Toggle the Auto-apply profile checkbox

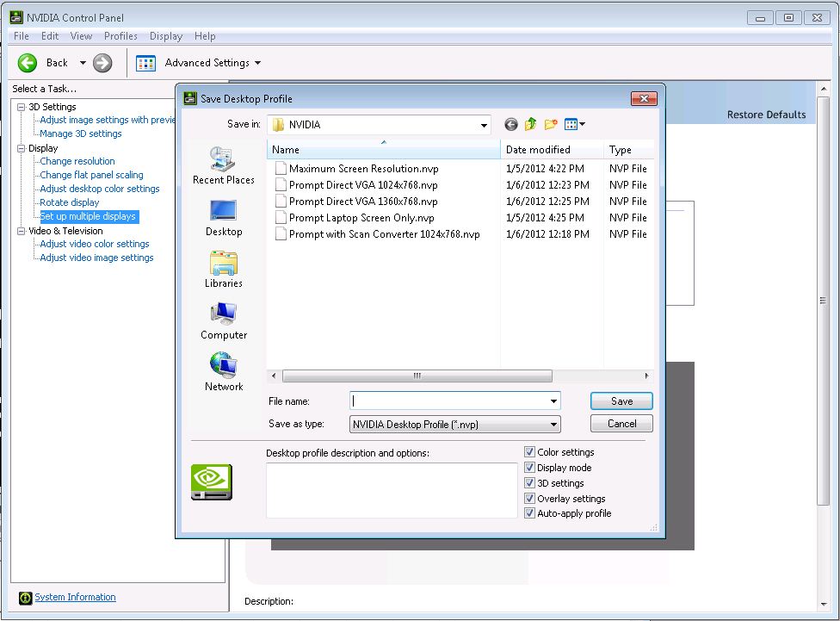click(x=529, y=513)
